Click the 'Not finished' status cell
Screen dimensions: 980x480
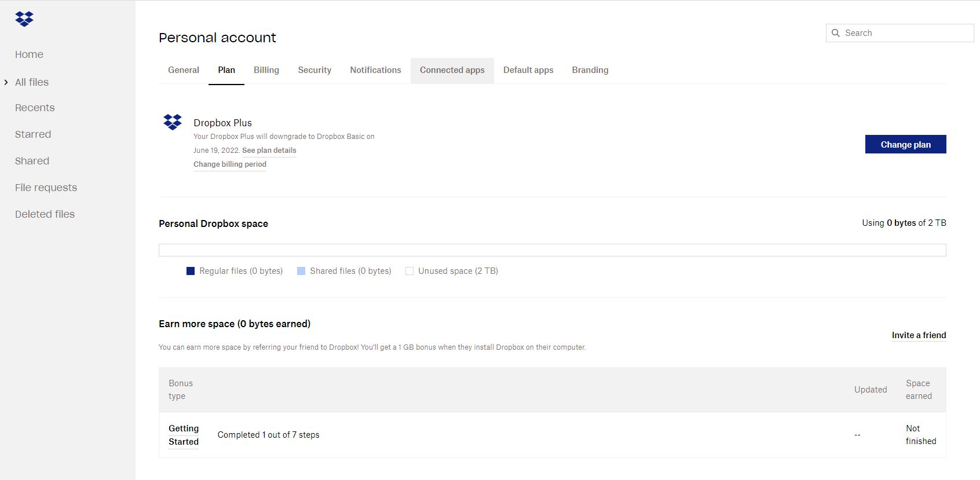[921, 435]
